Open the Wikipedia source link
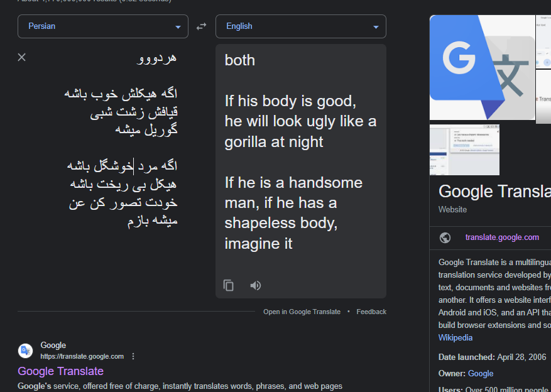 (x=456, y=338)
